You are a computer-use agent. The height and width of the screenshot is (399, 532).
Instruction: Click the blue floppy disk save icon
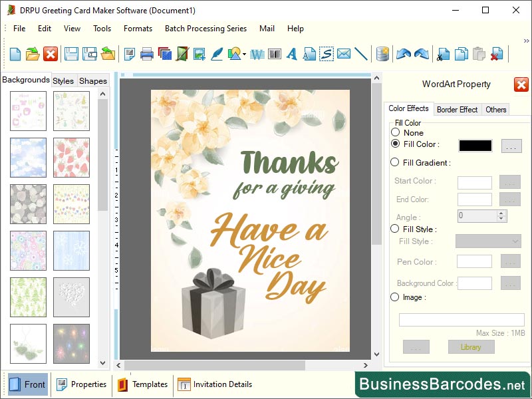click(71, 55)
